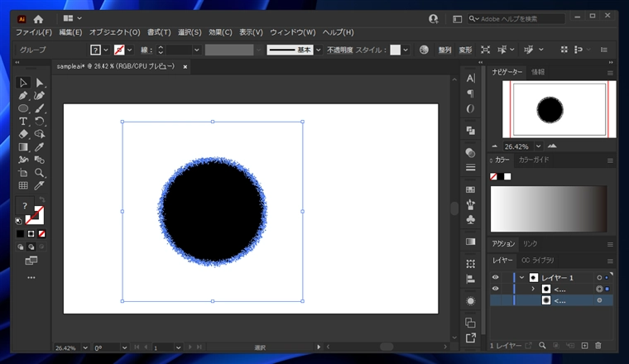This screenshot has height=364, width=629.
Task: Open status bar zoom level dropdown
Action: click(85, 347)
